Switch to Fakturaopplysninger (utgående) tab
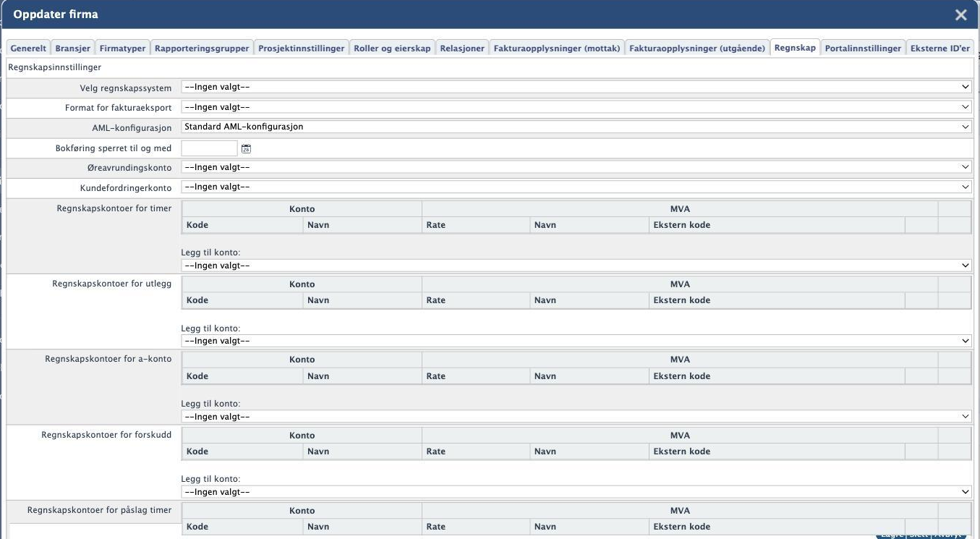Screen dimensions: 980x539 tap(697, 48)
